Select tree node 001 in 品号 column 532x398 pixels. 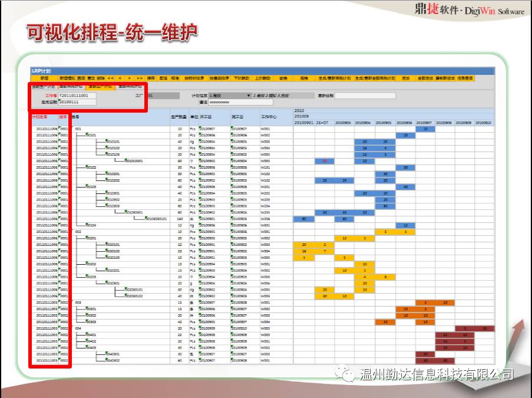click(78, 128)
